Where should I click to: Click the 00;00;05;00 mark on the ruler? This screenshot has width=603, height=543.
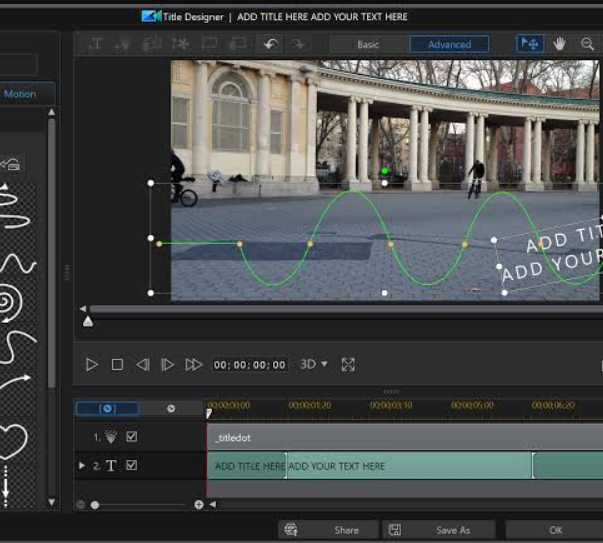[x=472, y=405]
